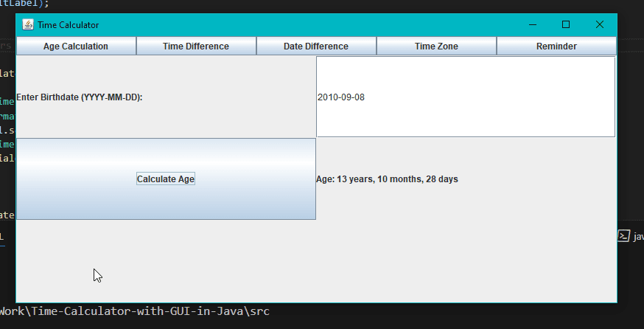Click the underlined 1 in the editor behind

[2, 237]
